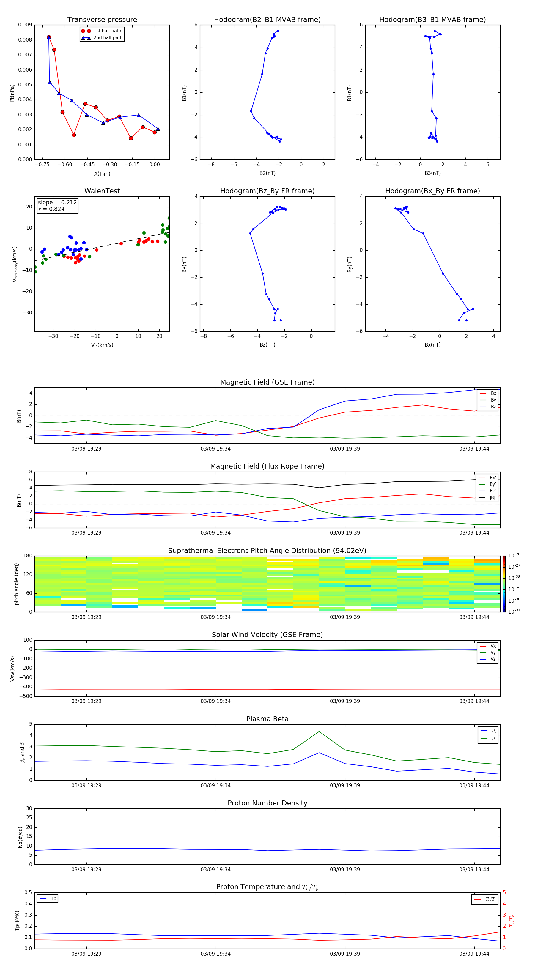Click the 'Hodogram(B3_B1 MVAB frame)' title
Viewport: 535px width, 980px height.
coord(432,19)
